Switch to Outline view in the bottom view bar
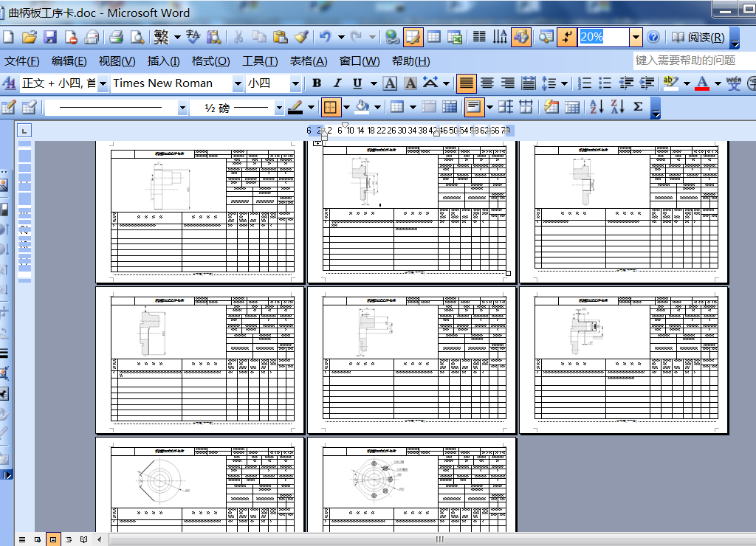The height and width of the screenshot is (546, 756). (x=69, y=539)
